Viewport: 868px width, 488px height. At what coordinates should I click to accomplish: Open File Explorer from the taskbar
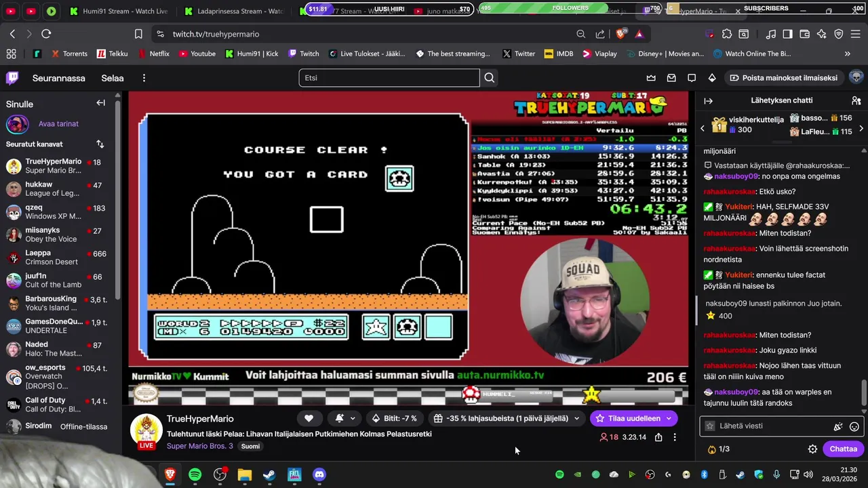[245, 474]
